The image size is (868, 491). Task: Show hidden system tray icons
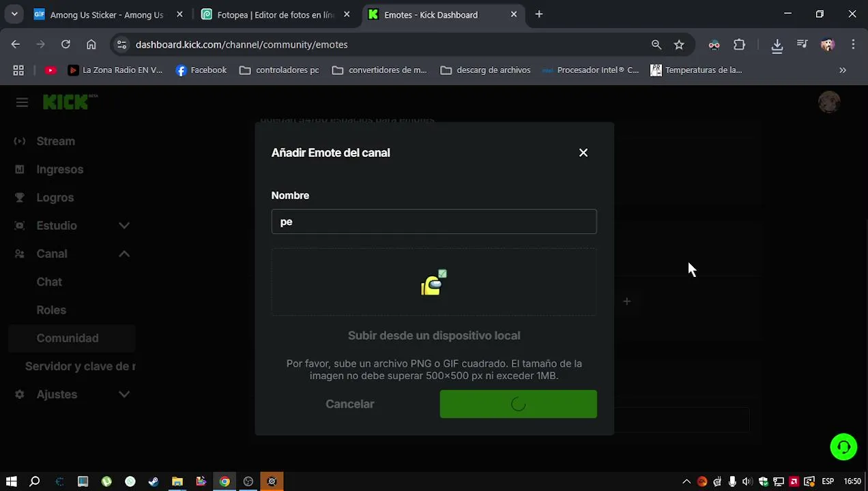(686, 481)
